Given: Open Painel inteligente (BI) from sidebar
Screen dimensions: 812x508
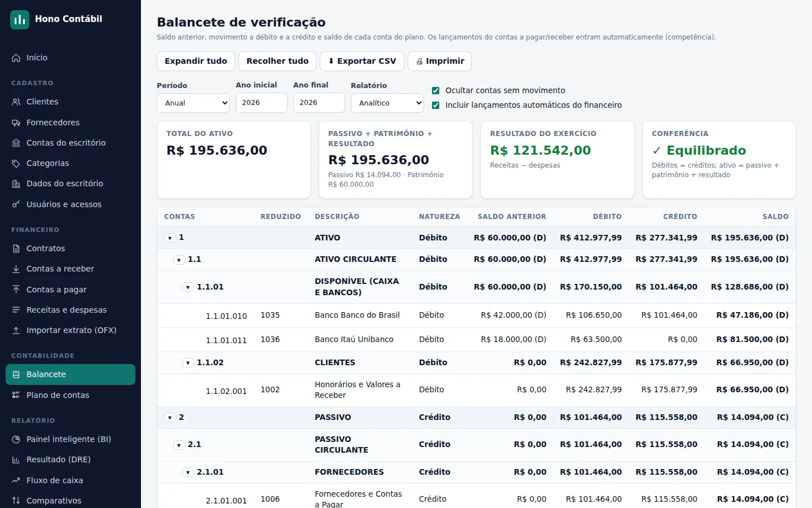Looking at the screenshot, I should (70, 439).
